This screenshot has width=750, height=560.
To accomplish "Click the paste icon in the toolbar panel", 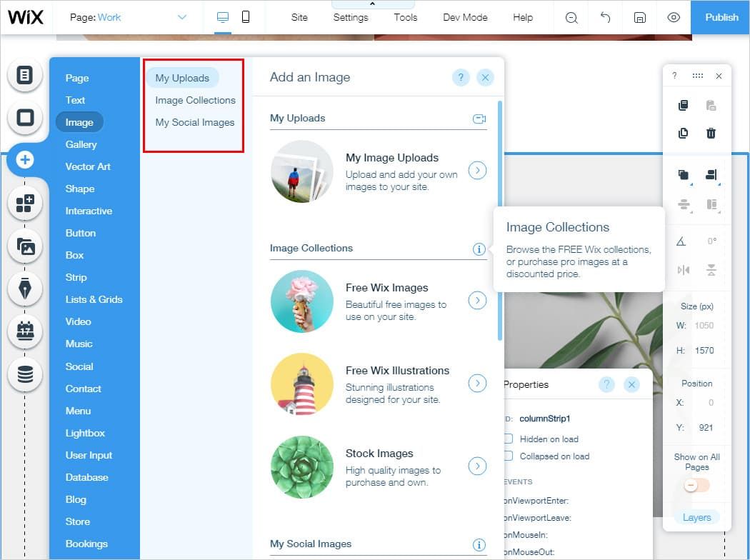I will 711,105.
